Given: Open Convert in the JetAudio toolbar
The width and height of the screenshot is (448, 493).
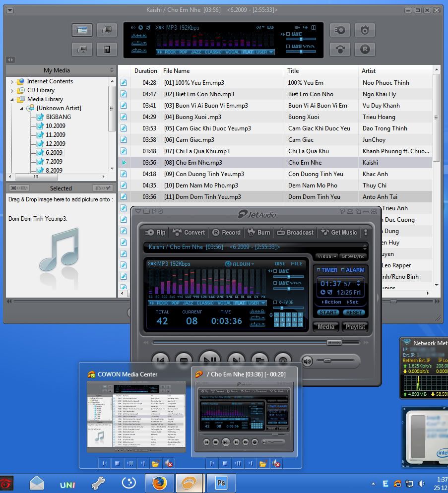Looking at the screenshot, I should pyautogui.click(x=189, y=232).
